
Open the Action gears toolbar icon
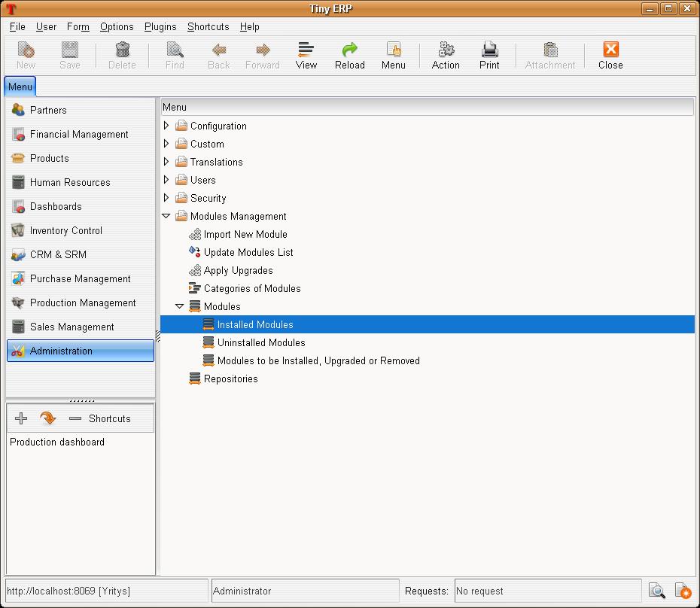(x=446, y=50)
